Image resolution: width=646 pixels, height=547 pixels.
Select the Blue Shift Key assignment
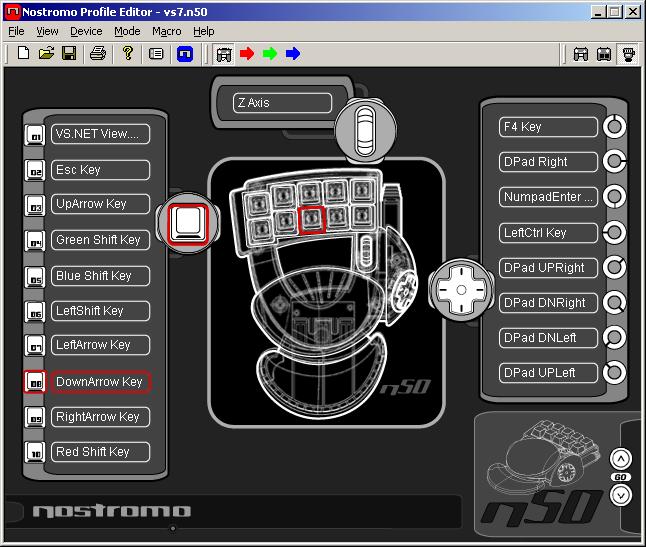101,276
